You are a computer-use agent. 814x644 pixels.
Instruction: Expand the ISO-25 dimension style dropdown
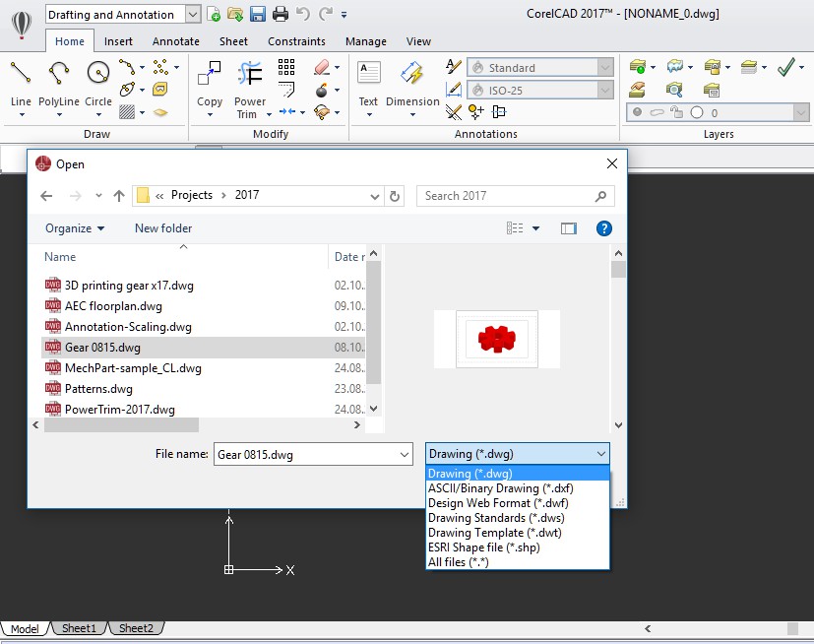[605, 91]
